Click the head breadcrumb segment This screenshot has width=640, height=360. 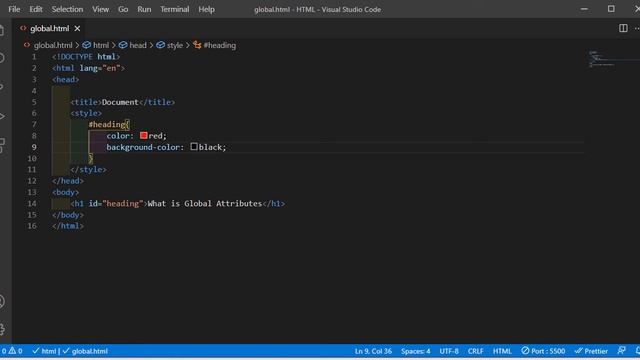click(x=138, y=45)
